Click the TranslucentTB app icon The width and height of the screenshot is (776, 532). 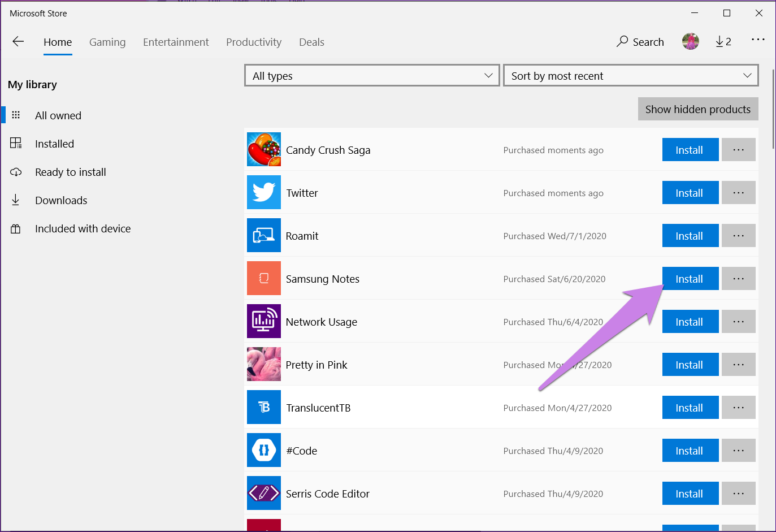coord(264,407)
